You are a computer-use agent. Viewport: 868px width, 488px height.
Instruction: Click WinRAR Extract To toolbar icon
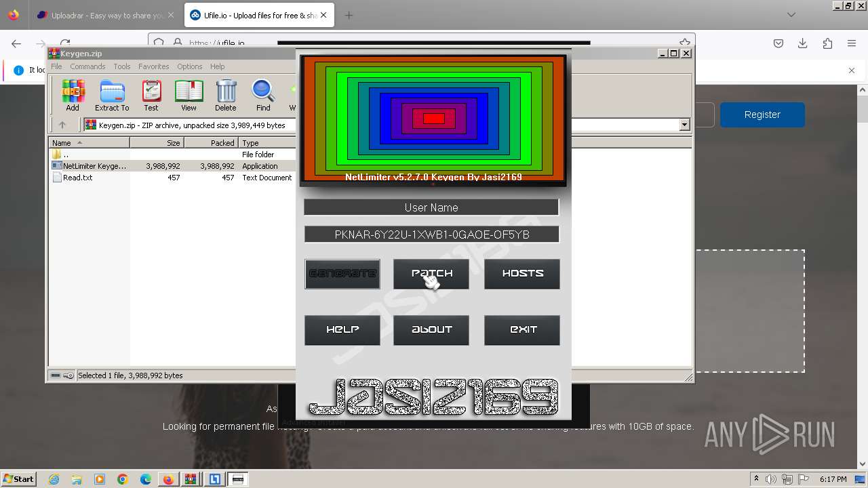point(112,96)
